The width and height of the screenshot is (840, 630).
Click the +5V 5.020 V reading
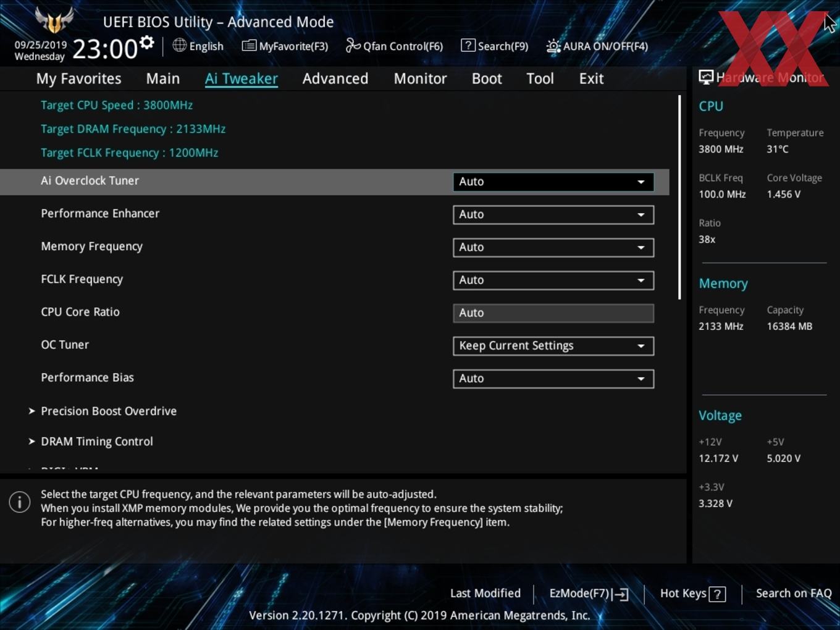tap(783, 459)
